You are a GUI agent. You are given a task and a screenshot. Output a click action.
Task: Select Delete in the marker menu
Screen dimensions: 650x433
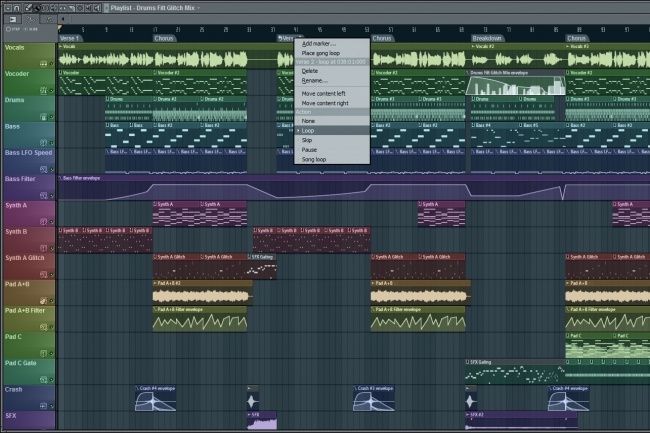(x=332, y=71)
